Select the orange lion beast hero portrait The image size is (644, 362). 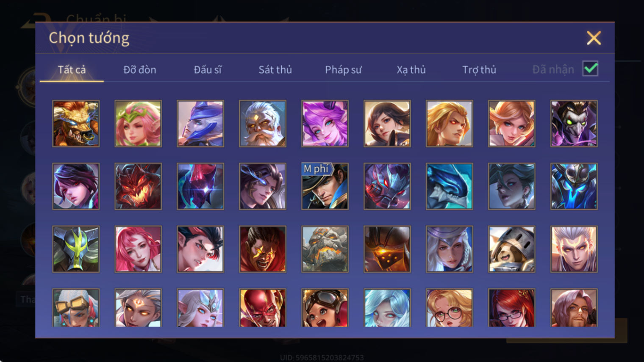point(76,124)
